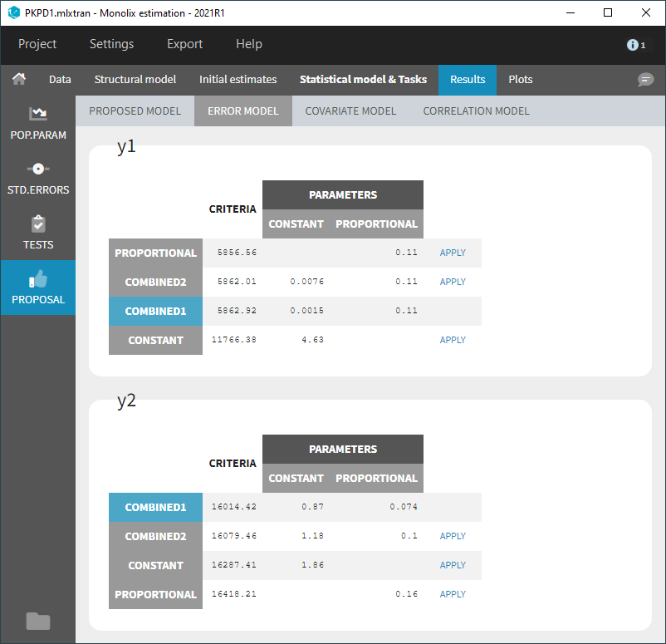The height and width of the screenshot is (644, 666).
Task: Switch to the Plots tab
Action: click(x=521, y=80)
